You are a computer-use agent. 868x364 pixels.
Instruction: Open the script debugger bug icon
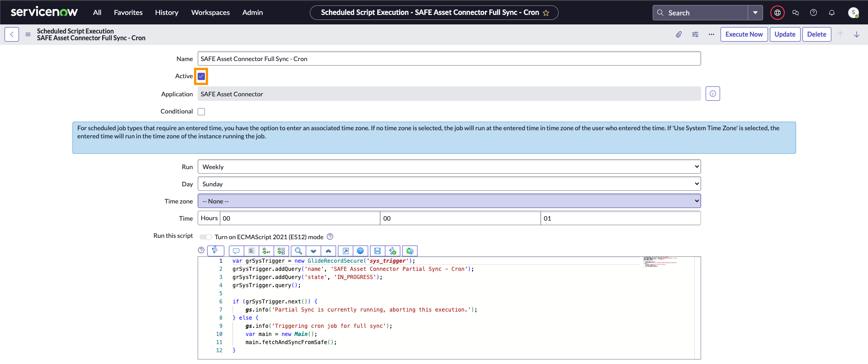point(409,251)
